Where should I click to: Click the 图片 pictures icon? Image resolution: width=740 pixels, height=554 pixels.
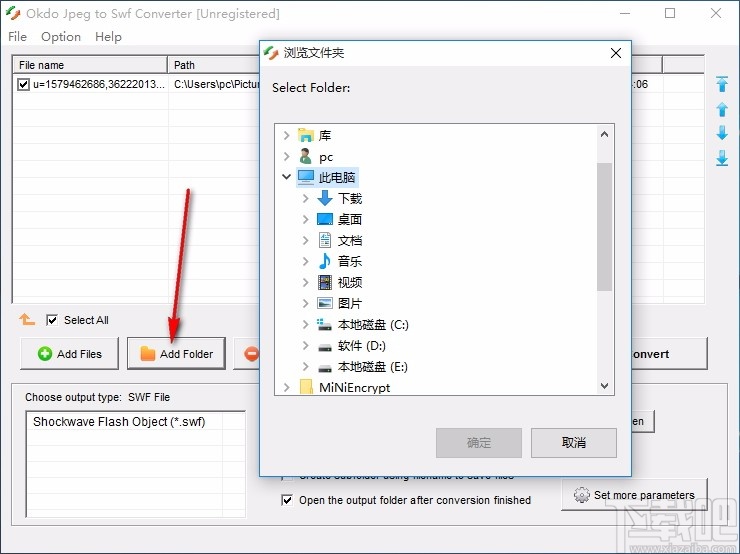[325, 303]
